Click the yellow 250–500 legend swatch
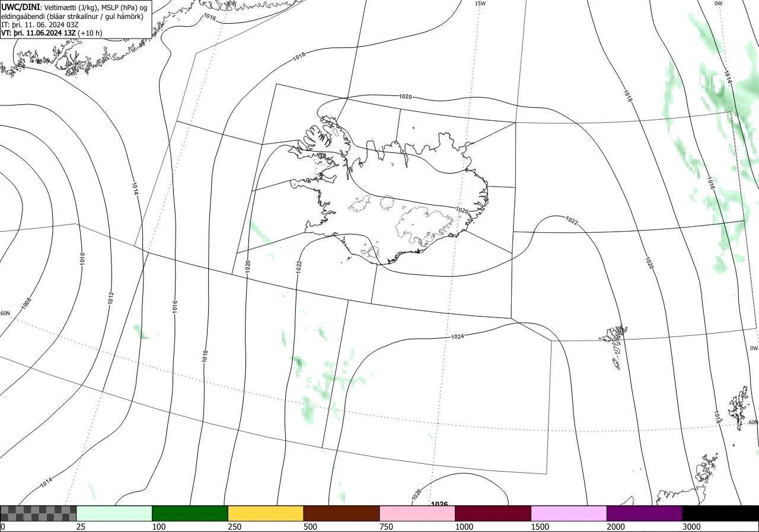The height and width of the screenshot is (532, 759). point(266,513)
